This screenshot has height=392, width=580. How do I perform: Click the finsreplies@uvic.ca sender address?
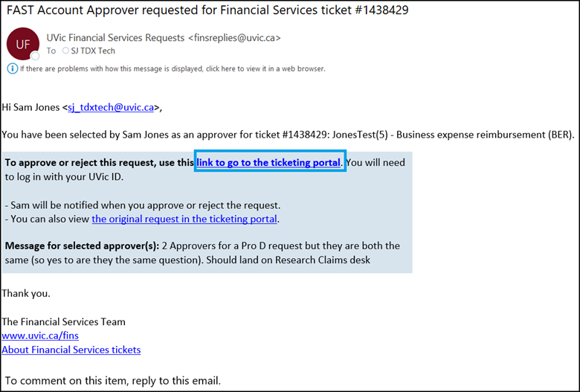[x=234, y=38]
